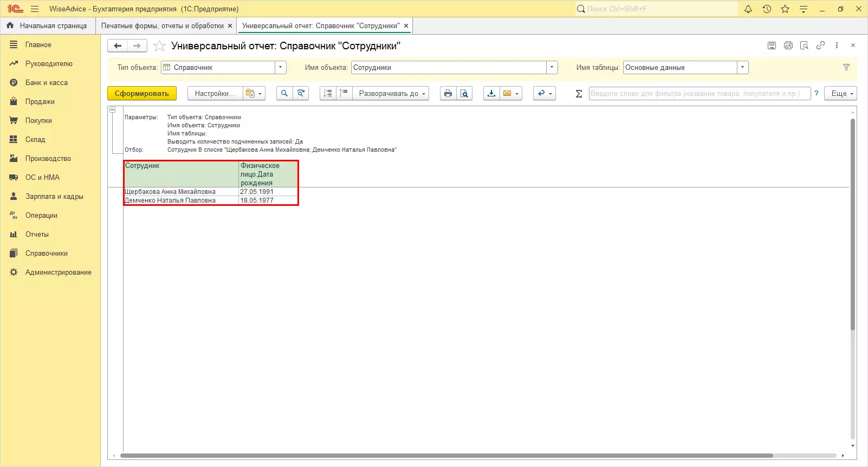The height and width of the screenshot is (467, 868).
Task: Copy link with the chain icon
Action: tap(820, 46)
